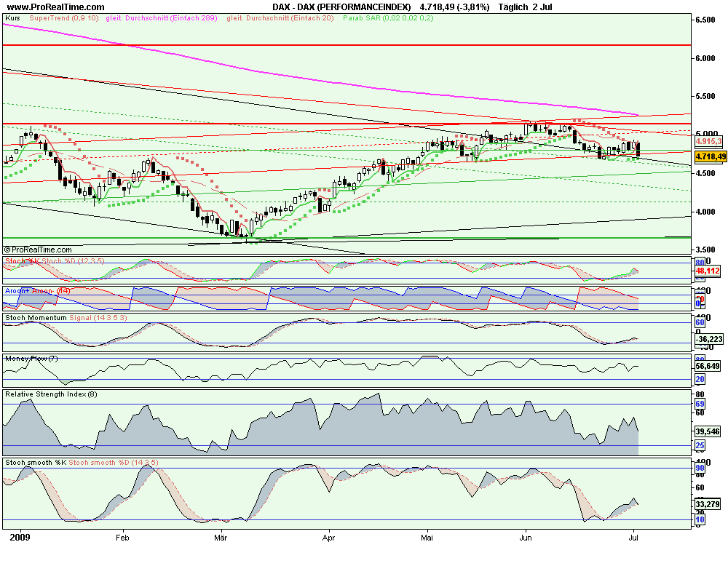Click the Jul label on the time axis
The width and height of the screenshot is (728, 582).
coord(633,538)
